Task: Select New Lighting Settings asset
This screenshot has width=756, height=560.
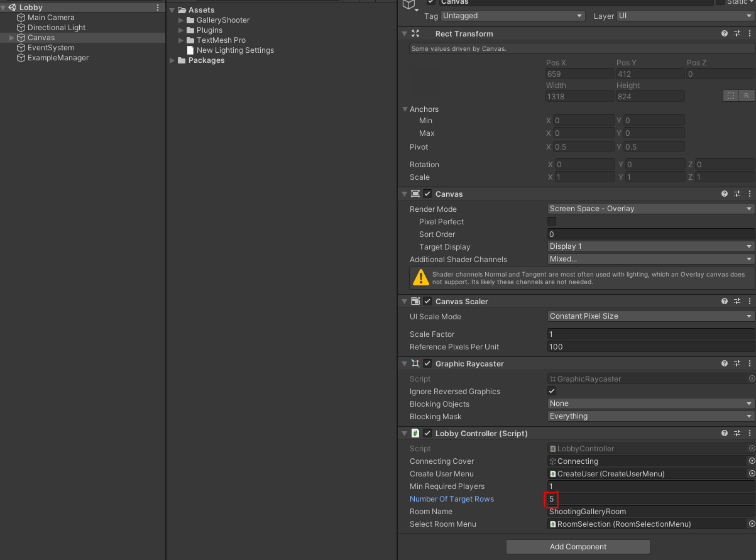Action: (x=235, y=50)
